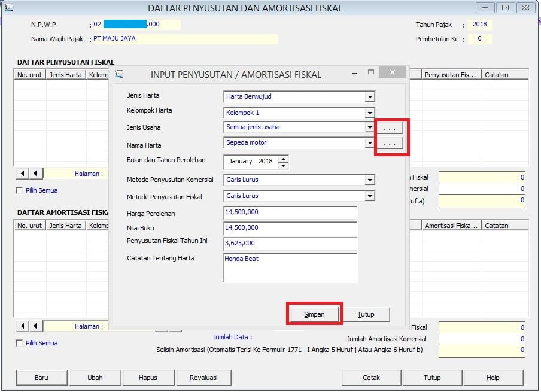Click Jumlah Amortisasi Komersial value field
This screenshot has height=392, width=541.
pos(482,339)
